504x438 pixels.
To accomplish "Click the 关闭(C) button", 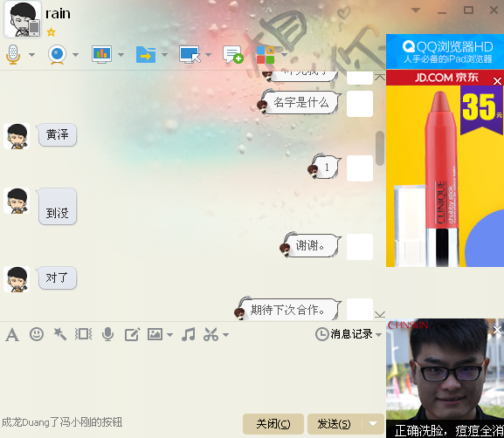I will [273, 424].
